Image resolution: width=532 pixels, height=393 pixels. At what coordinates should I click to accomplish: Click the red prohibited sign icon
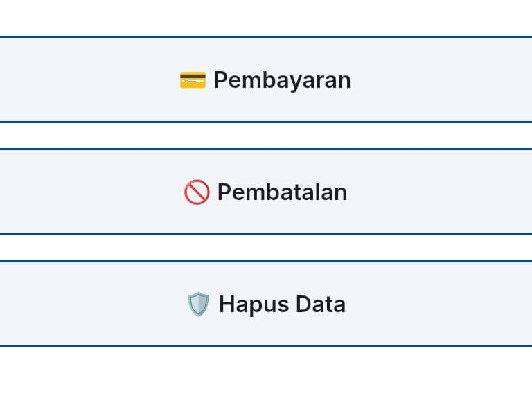click(197, 192)
